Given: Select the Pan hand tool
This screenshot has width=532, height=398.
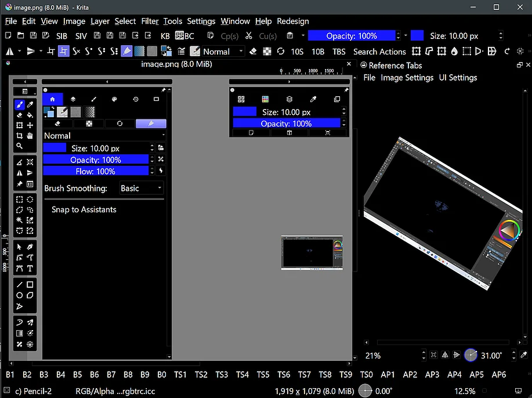Looking at the screenshot, I should 30,136.
